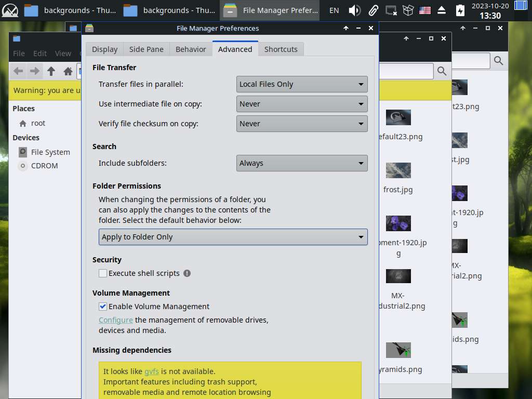Image resolution: width=532 pixels, height=399 pixels.
Task: Open the paperclip clipboard manager icon
Action: click(373, 10)
